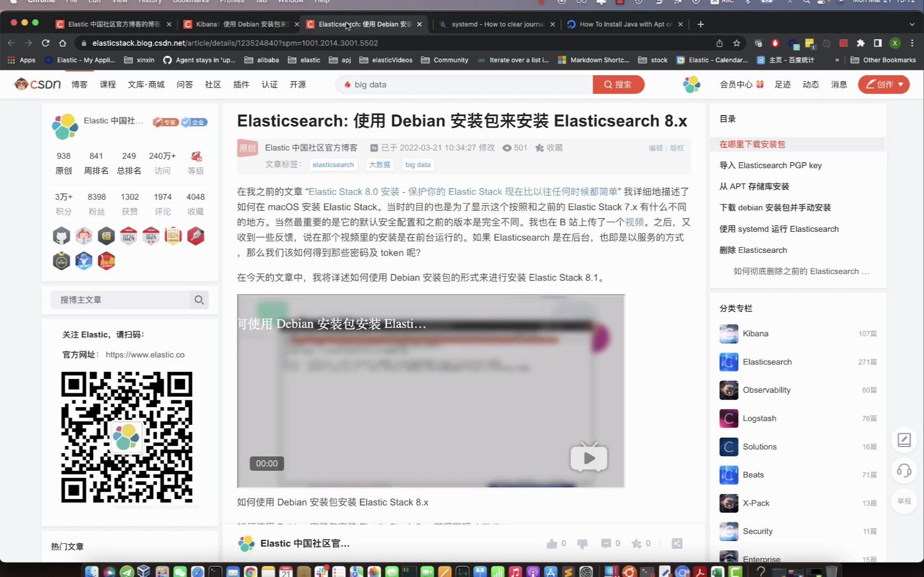Open comments with the speech bubble icon

(x=606, y=544)
